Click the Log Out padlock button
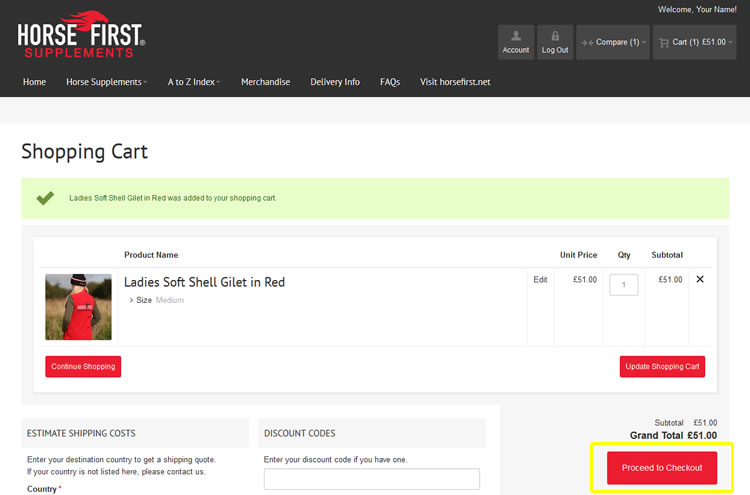This screenshot has width=750, height=495. click(x=555, y=42)
